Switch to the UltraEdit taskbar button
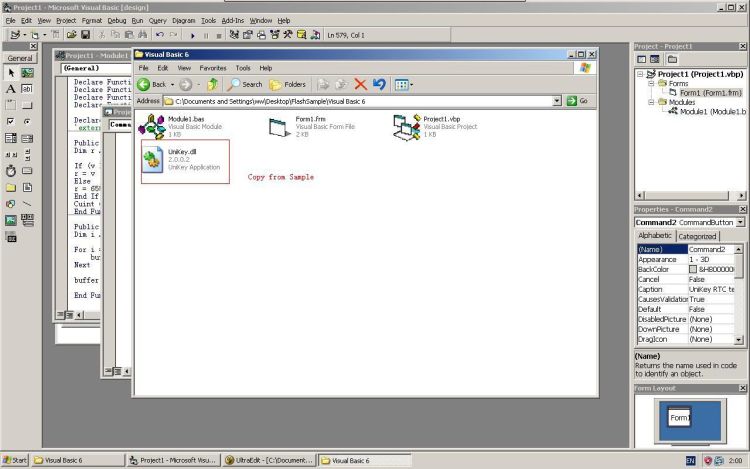 click(x=269, y=460)
